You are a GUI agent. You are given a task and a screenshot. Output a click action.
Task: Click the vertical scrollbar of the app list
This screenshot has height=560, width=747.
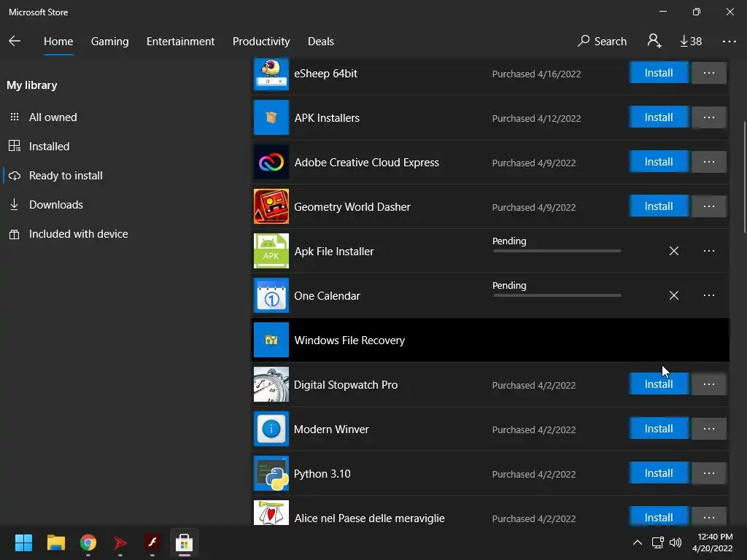tap(744, 177)
